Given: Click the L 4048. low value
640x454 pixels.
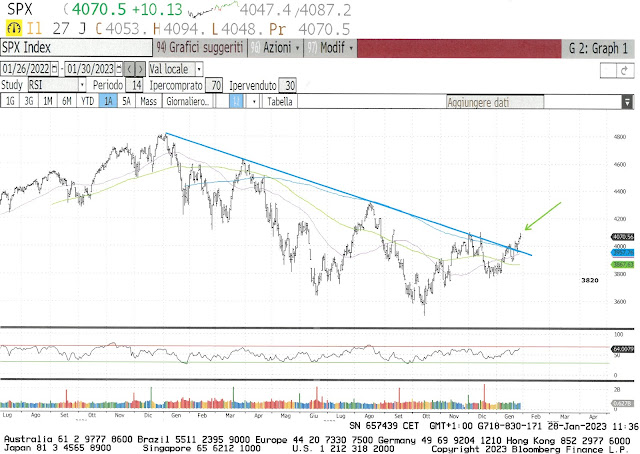Looking at the screenshot, I should coord(237,29).
